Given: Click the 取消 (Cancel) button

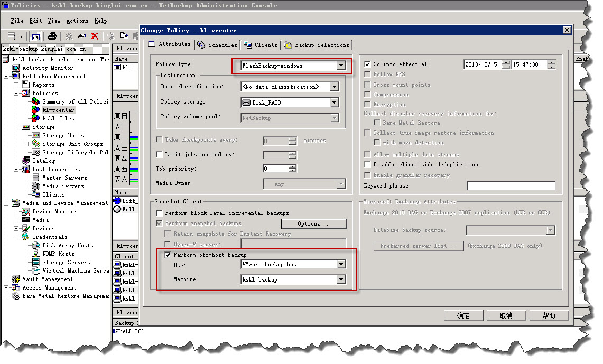Looking at the screenshot, I should [506, 315].
